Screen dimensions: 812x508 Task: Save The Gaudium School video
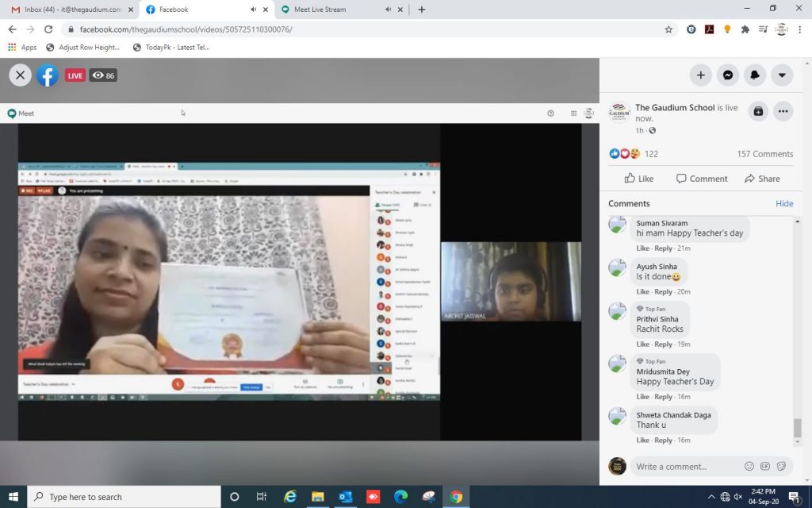[x=758, y=111]
